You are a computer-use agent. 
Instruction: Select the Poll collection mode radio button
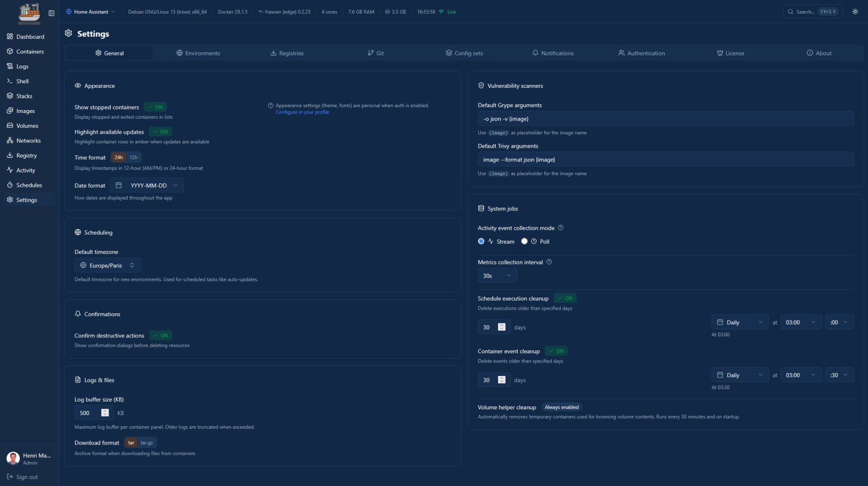524,241
